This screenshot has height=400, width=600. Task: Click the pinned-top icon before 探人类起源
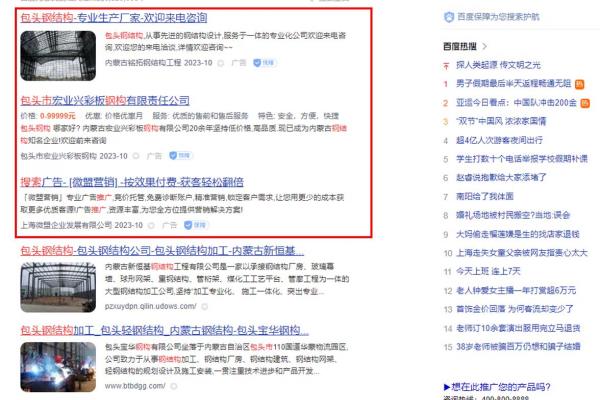(446, 65)
